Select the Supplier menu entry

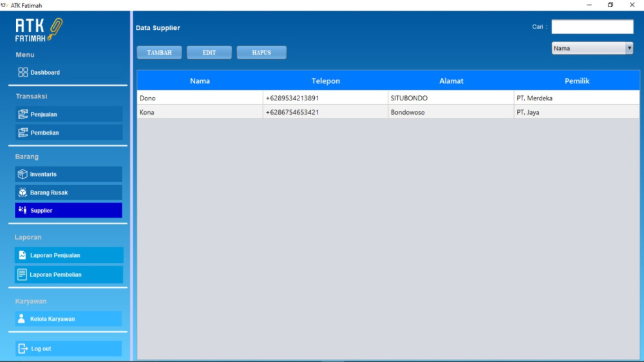69,211
